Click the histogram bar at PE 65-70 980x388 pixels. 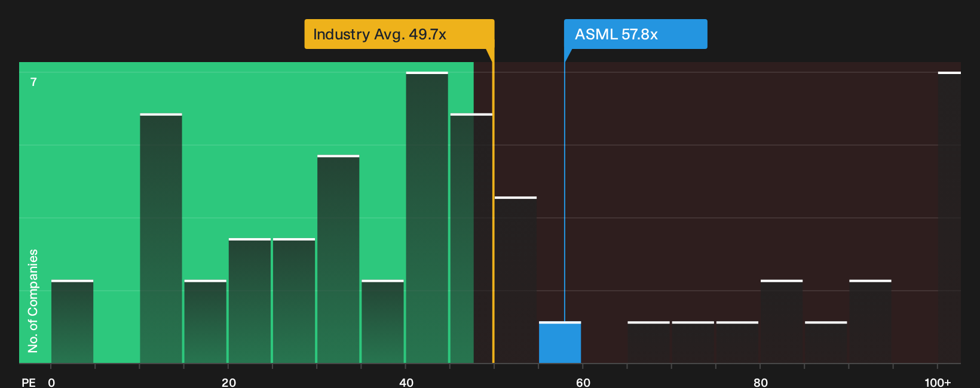pos(648,343)
